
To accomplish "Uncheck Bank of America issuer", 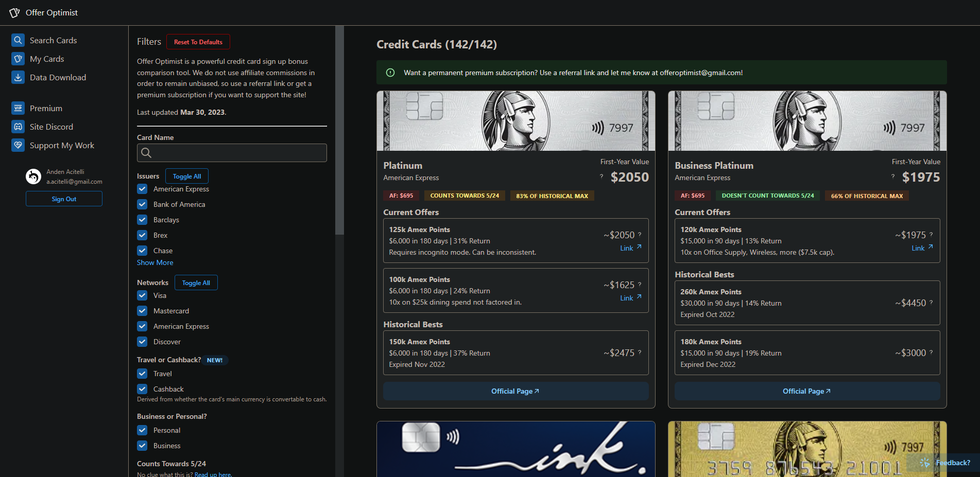I will tap(142, 204).
